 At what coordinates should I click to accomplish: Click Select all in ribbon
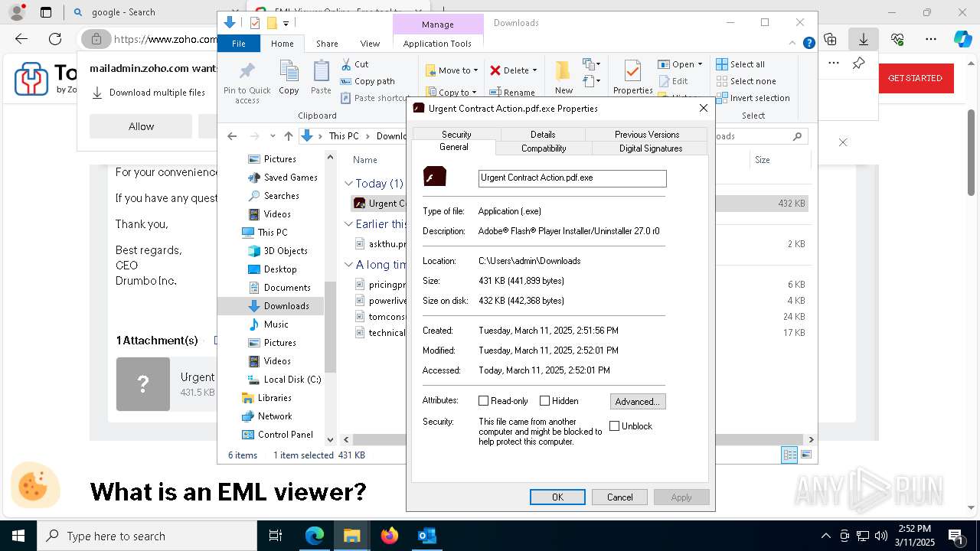click(740, 64)
